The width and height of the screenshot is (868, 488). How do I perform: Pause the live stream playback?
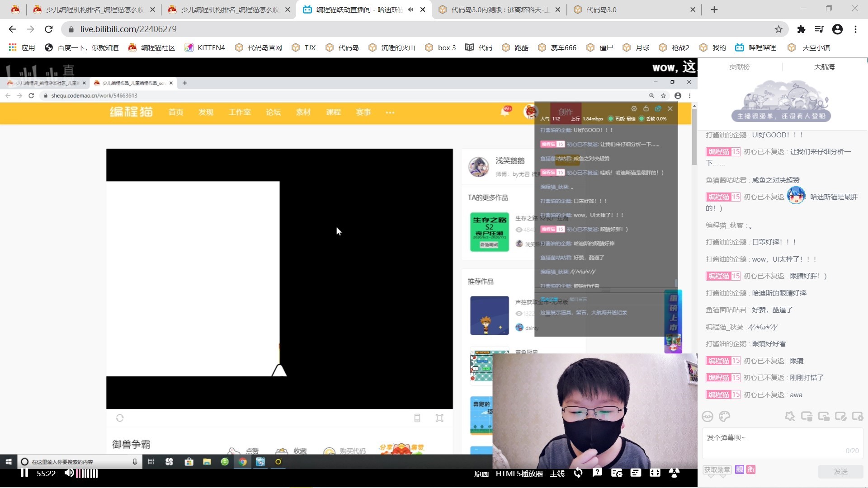coord(24,473)
